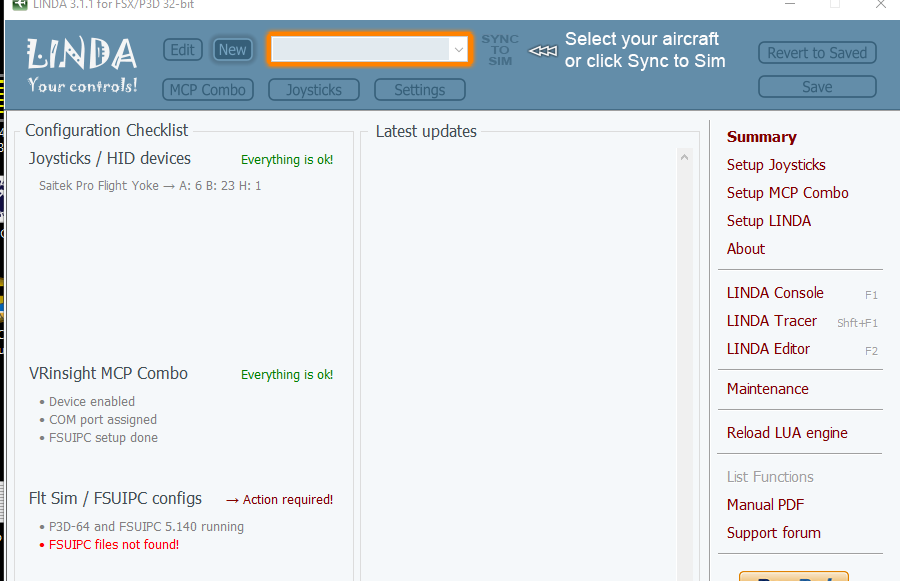Click 'FSUIPC setup done' checklist line

pyautogui.click(x=103, y=437)
